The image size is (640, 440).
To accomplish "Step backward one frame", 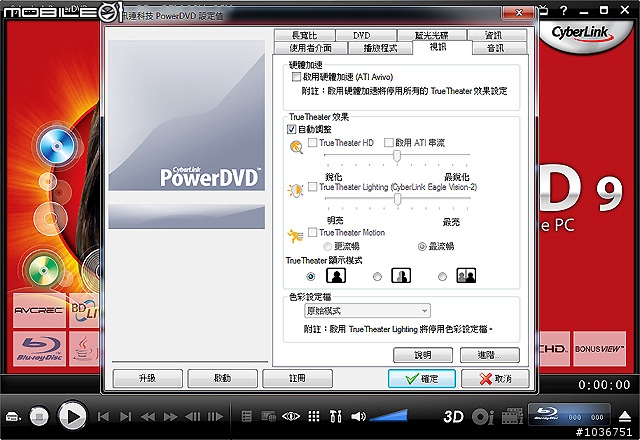I will pos(193,417).
